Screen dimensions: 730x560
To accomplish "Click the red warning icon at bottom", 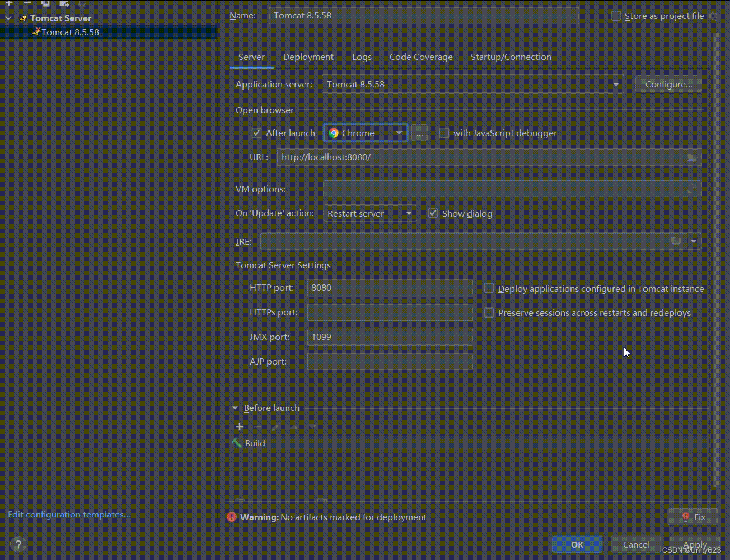I will [x=232, y=517].
